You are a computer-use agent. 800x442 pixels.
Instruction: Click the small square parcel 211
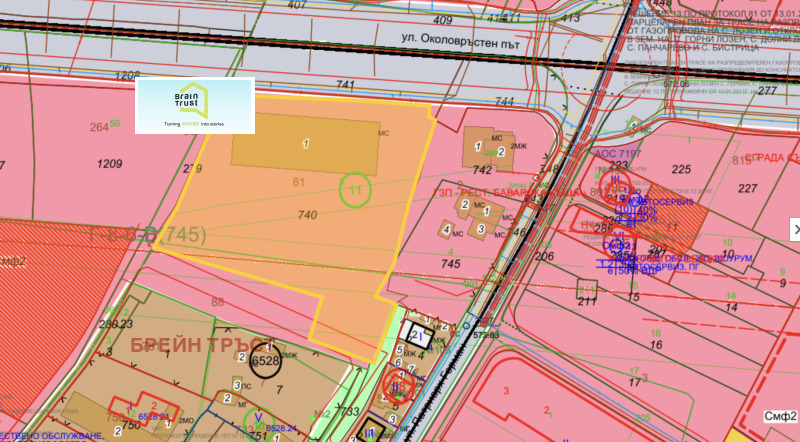coord(587,290)
